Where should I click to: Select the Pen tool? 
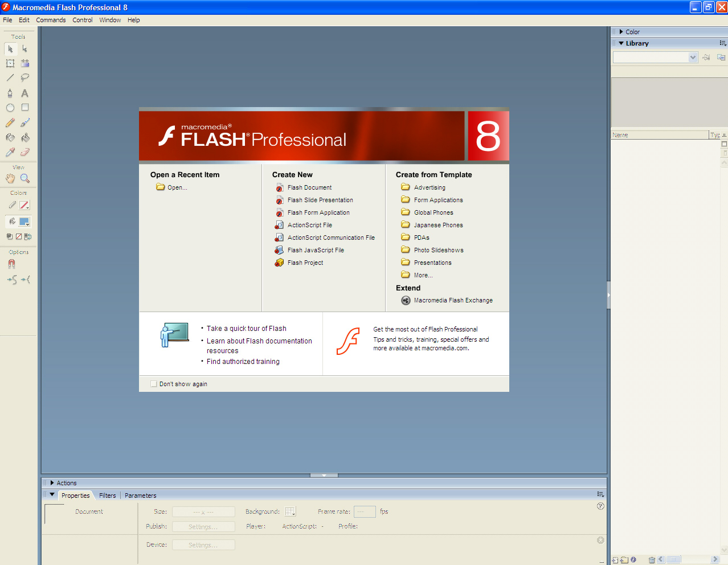point(10,93)
